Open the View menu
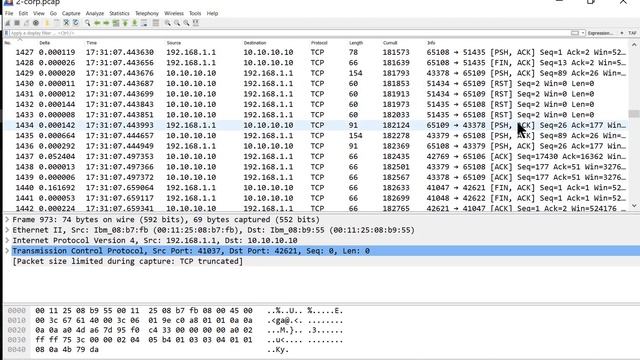This screenshot has width=640, height=360. tap(39, 13)
